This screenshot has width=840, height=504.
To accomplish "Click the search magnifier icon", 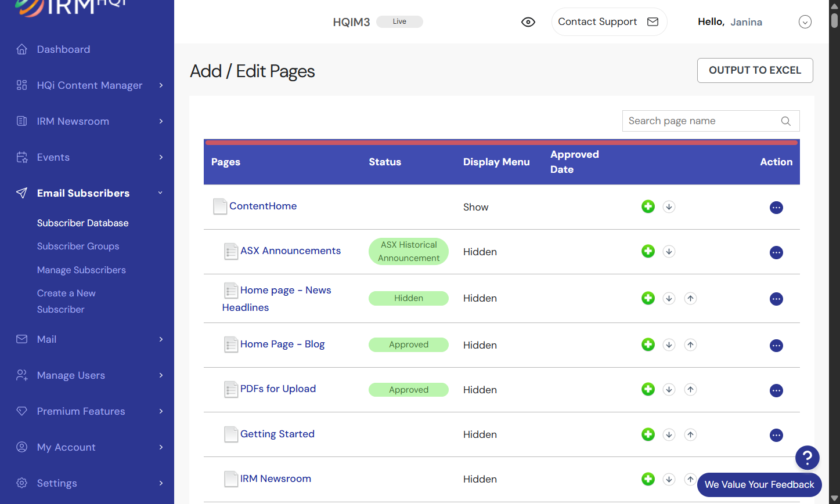I will 785,121.
